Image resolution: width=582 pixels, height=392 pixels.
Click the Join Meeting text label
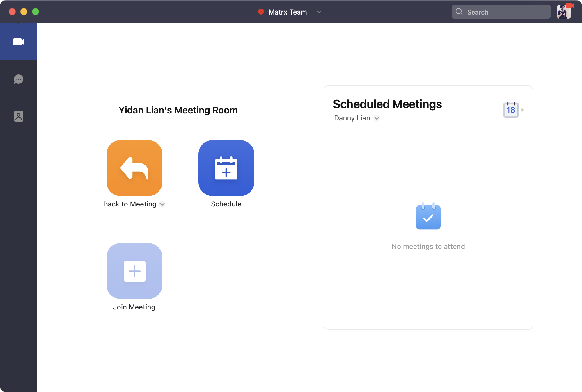[x=134, y=307]
